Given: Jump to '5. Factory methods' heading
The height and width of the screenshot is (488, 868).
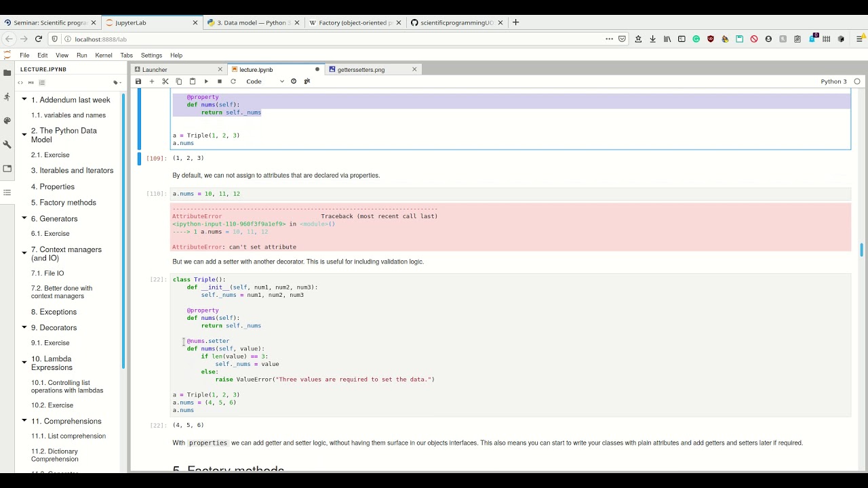Looking at the screenshot, I should [x=63, y=203].
